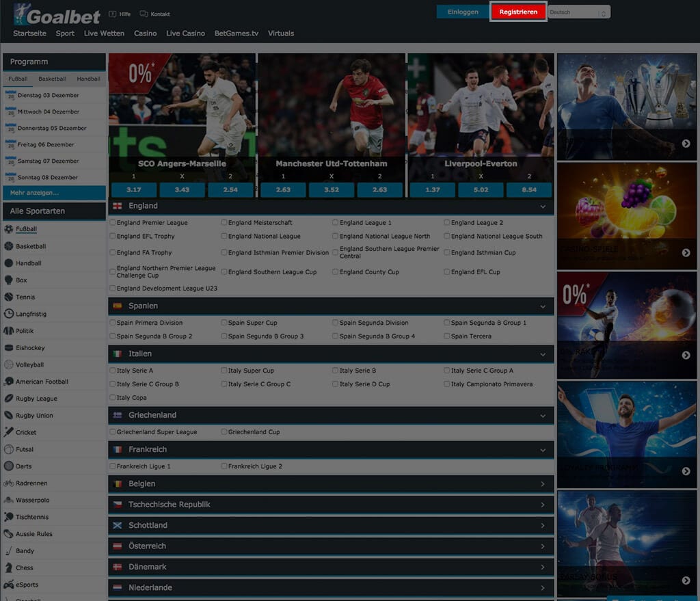Tick the Spain Primera Division checkbox
700x601 pixels.
click(112, 322)
